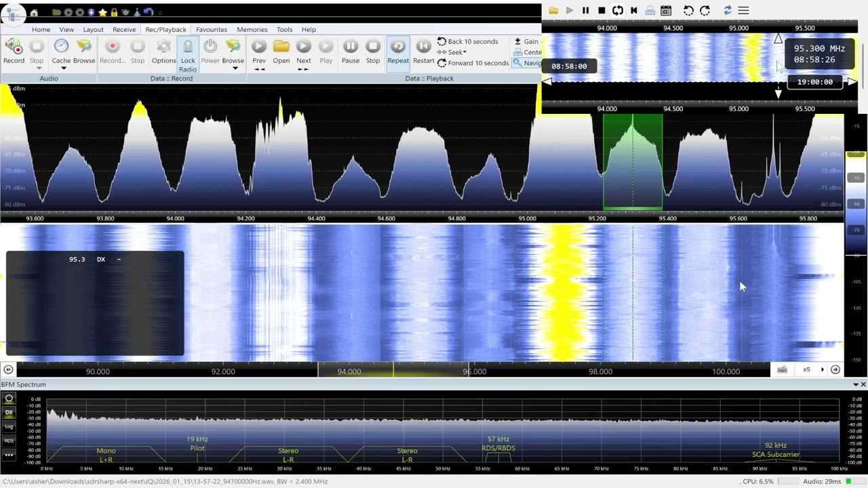The height and width of the screenshot is (488, 868).
Task: Click forward clockwise arrow in navigator
Action: click(705, 10)
